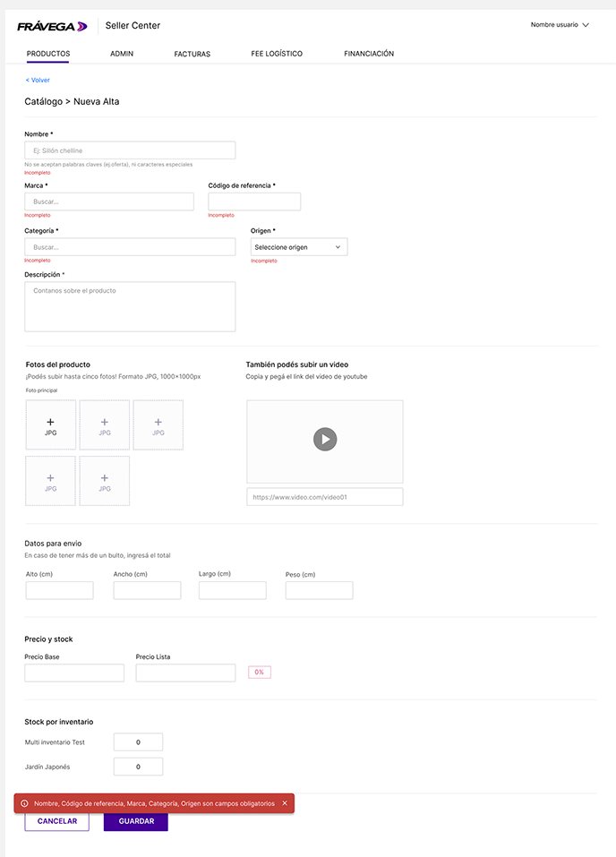This screenshot has height=857, width=616.
Task: Switch to the PRODUCTOS tab
Action: pos(48,54)
